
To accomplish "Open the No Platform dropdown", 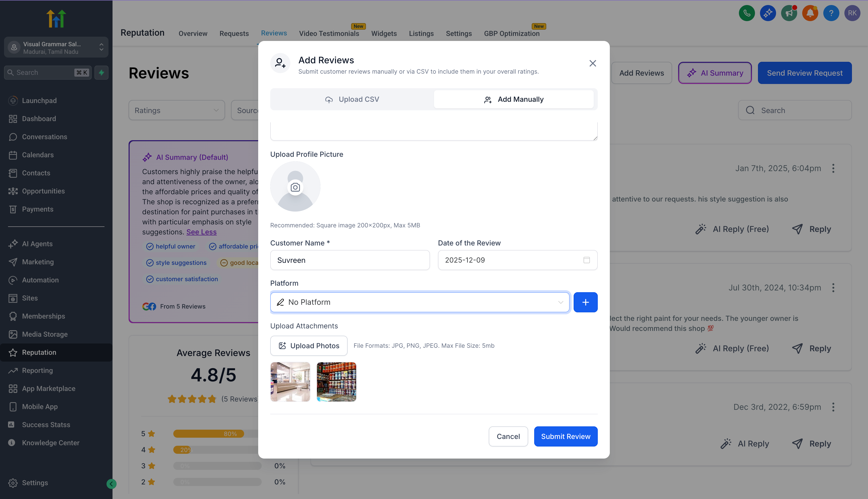I will [x=420, y=302].
